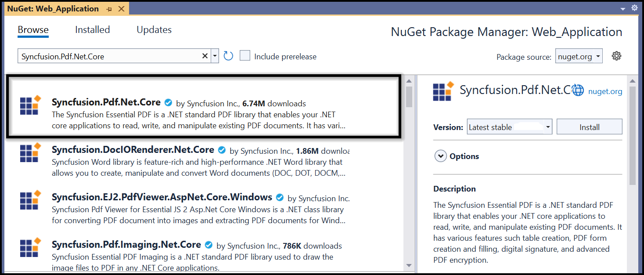Click verified badge beside Syncfusion.EJ2.PdfViewer.AspNet.Core.Windows

click(x=280, y=198)
